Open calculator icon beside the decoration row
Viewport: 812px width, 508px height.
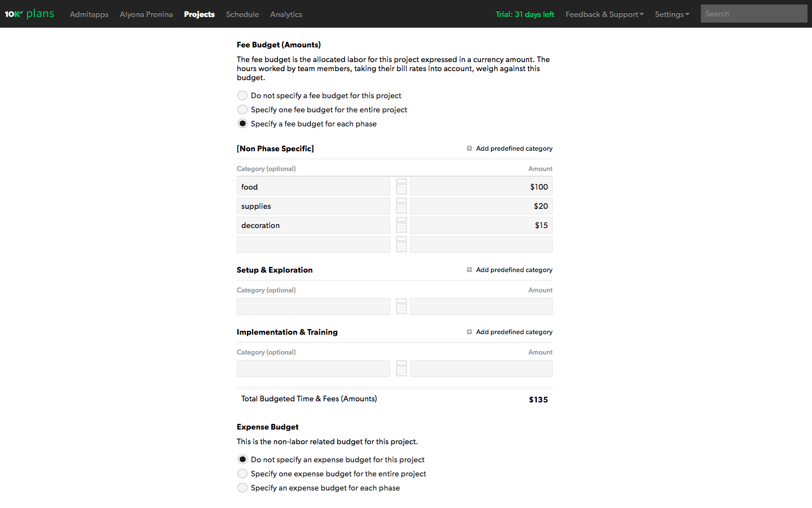coord(401,225)
